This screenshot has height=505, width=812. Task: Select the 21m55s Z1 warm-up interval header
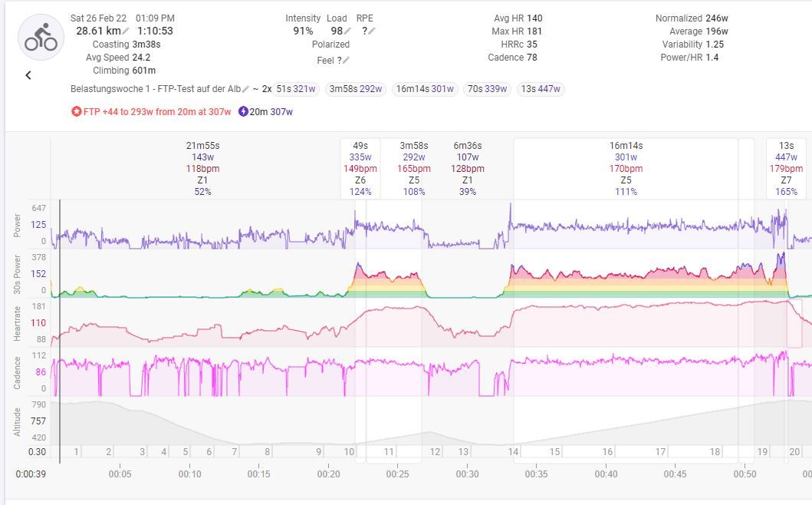click(203, 168)
